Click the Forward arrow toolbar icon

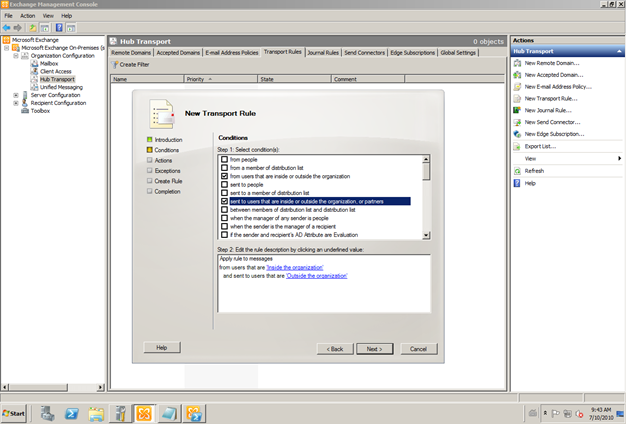tap(18, 28)
